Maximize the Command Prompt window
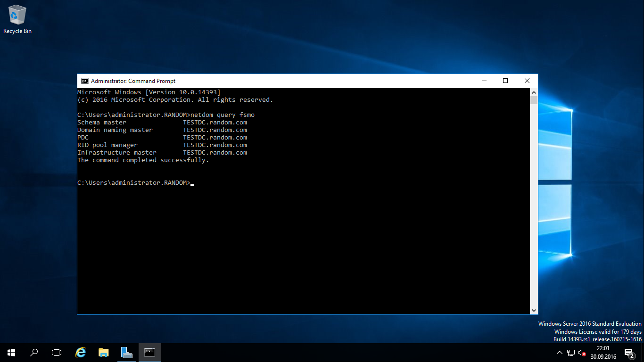The image size is (644, 362). pyautogui.click(x=505, y=81)
